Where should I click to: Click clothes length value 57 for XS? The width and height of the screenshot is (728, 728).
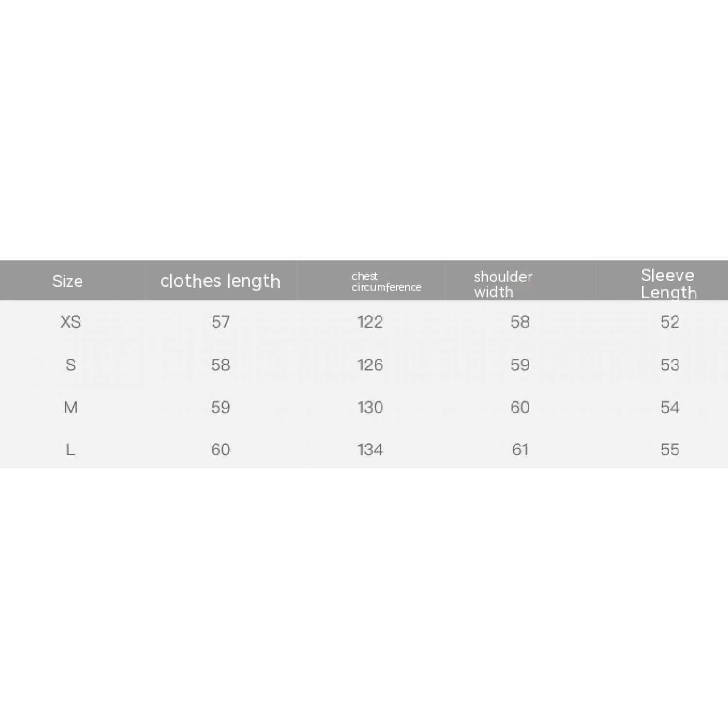[220, 322]
